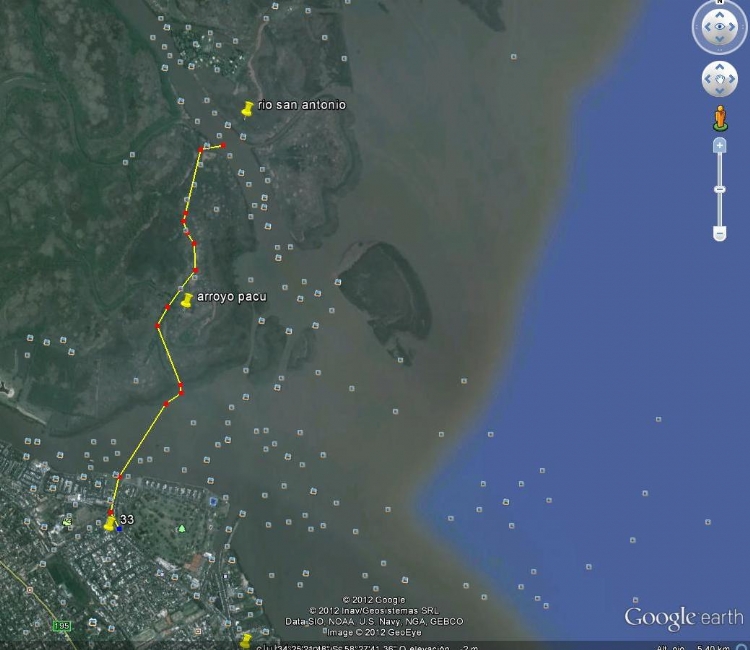Click the eye center of the look joystick

coord(720,27)
